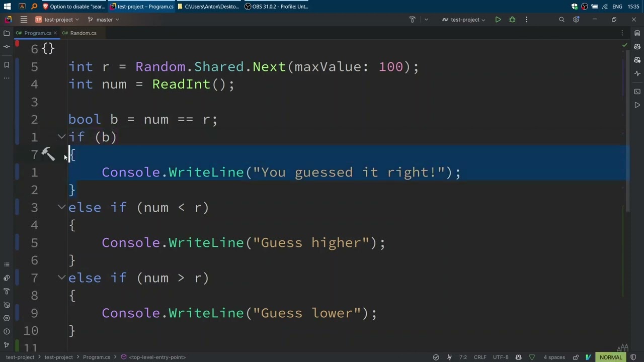The height and width of the screenshot is (362, 644).
Task: Open the More Actions menu beside the Debug button
Action: [x=526, y=20]
